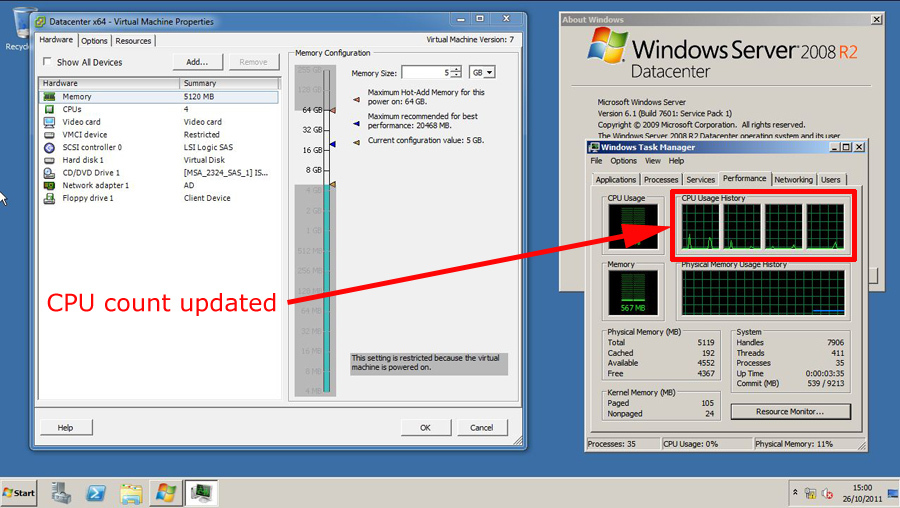
Task: Open the View menu in Task Manager
Action: pyautogui.click(x=653, y=161)
